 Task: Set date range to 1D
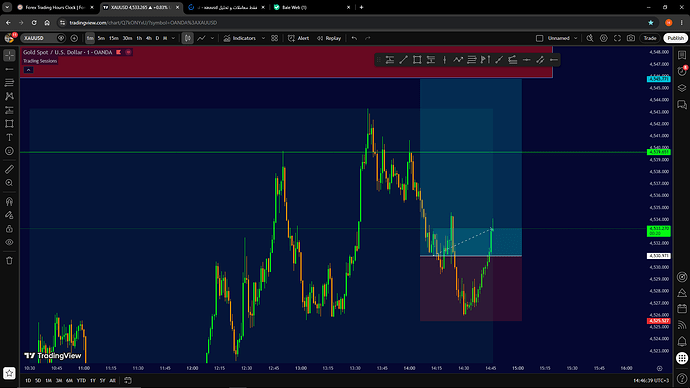point(28,381)
